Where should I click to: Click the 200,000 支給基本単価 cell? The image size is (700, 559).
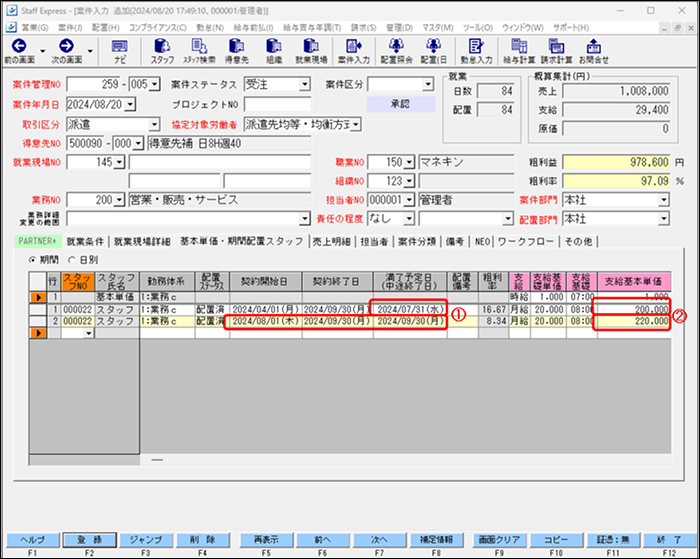[x=634, y=309]
